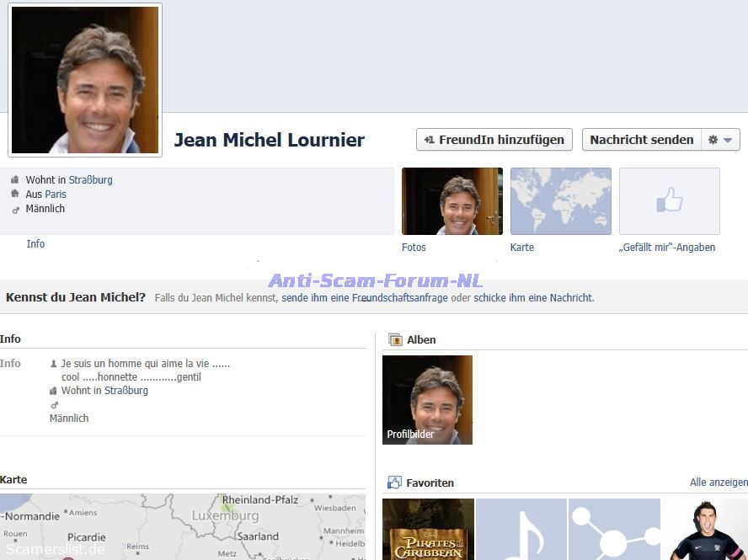
Task: Open the Karte world map tile
Action: (560, 201)
